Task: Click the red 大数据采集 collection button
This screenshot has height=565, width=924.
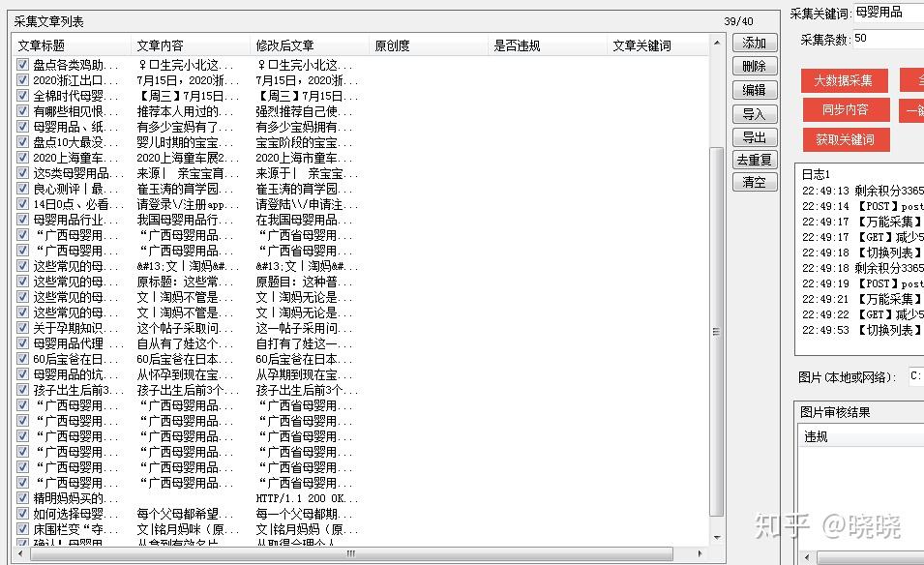Action: (x=843, y=81)
